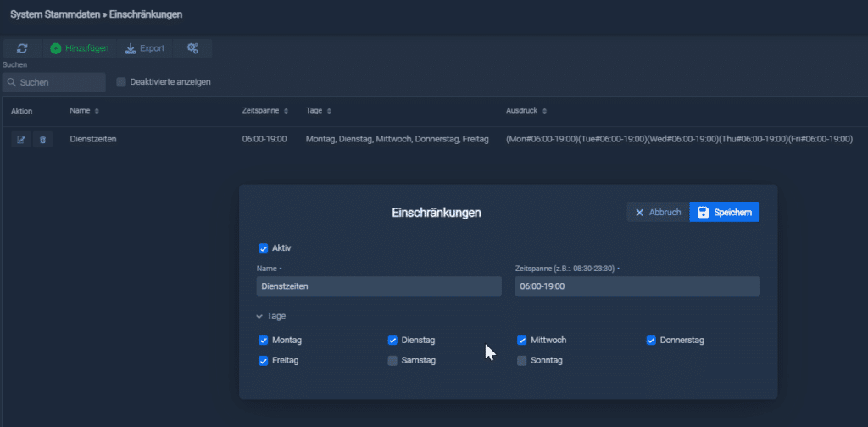Sort by the Tage column header

click(319, 111)
